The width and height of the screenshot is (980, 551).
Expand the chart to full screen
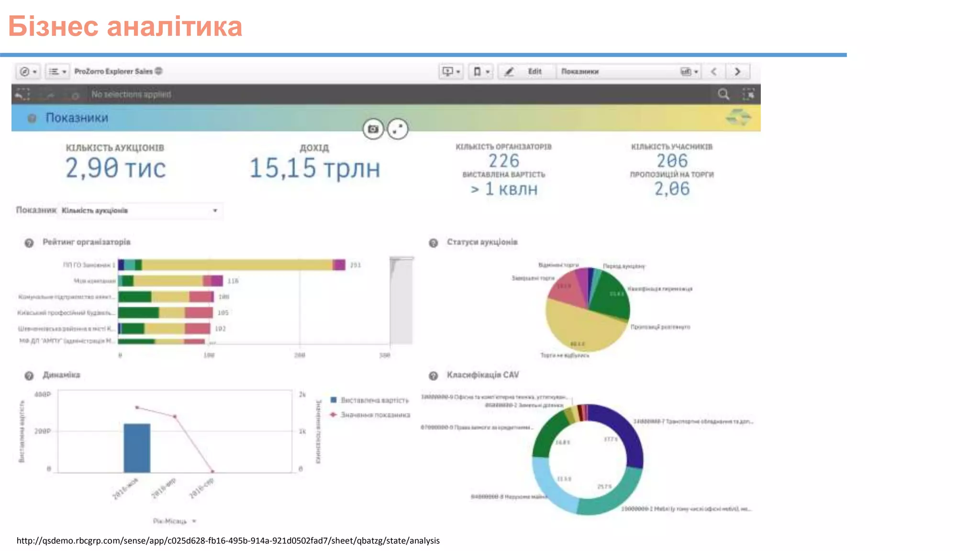398,129
